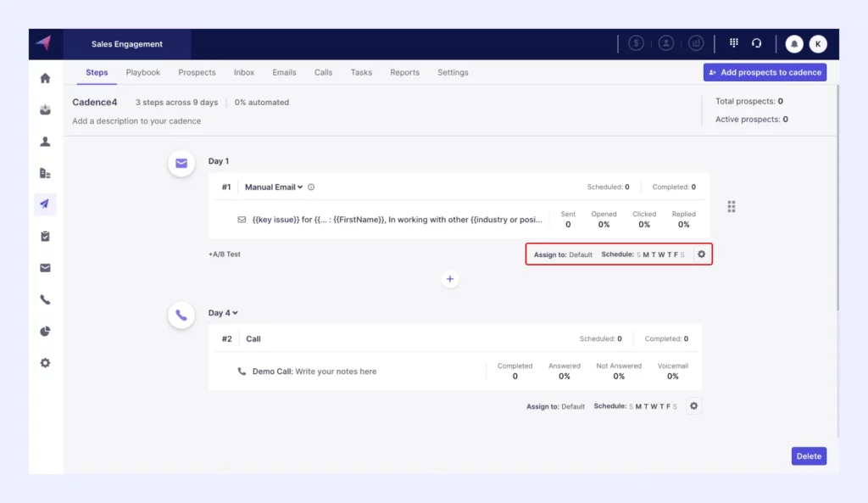868x503 pixels.
Task: Open the Reports tab
Action: coord(404,73)
